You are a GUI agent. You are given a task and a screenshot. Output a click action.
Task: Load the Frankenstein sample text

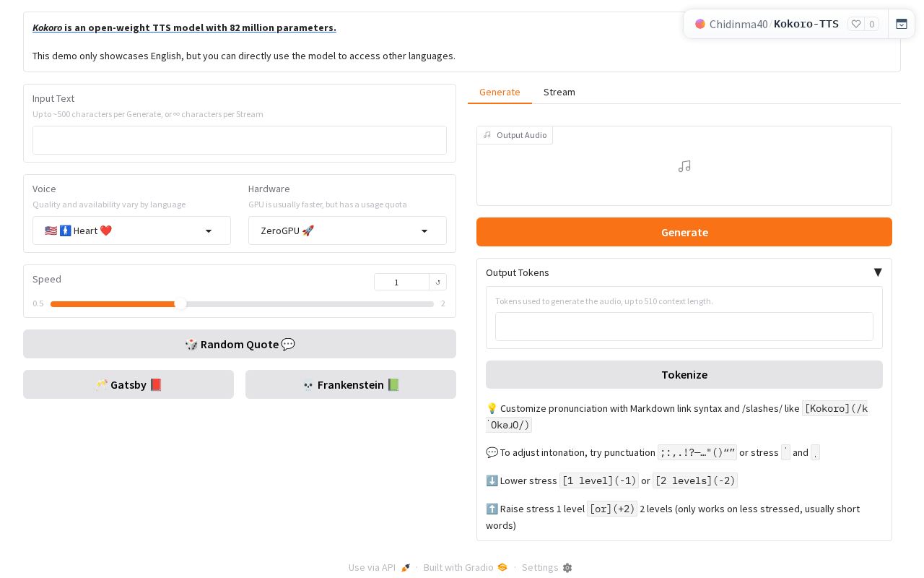[351, 384]
